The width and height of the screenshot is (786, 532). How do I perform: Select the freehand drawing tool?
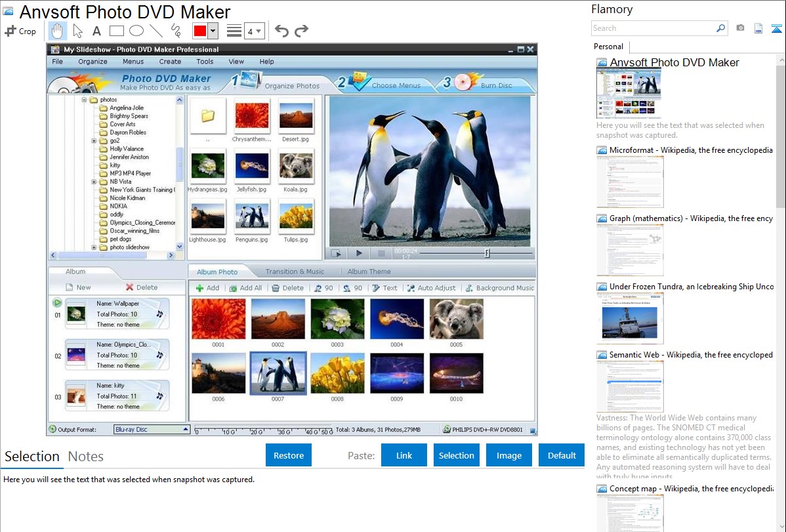tap(175, 31)
